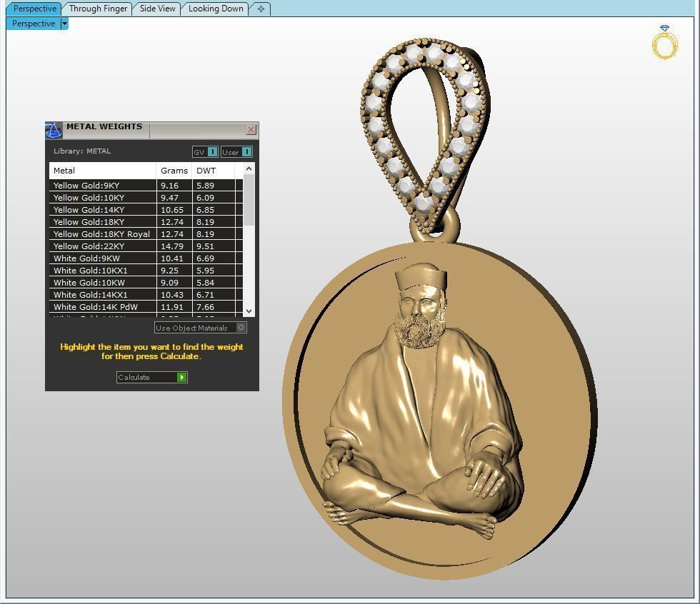Viewport: 700px width, 604px height.
Task: Sort by the Metal column header
Action: pyautogui.click(x=102, y=171)
